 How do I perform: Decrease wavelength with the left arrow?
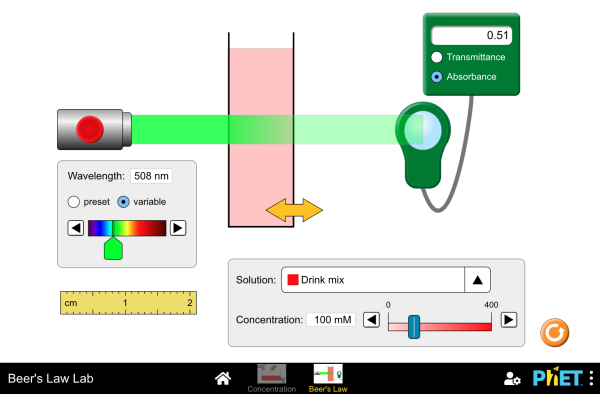pos(76,228)
